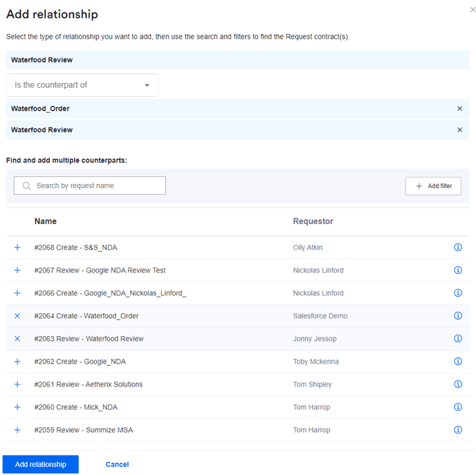Focus the Search by request name field
The height and width of the screenshot is (475, 476).
97,186
